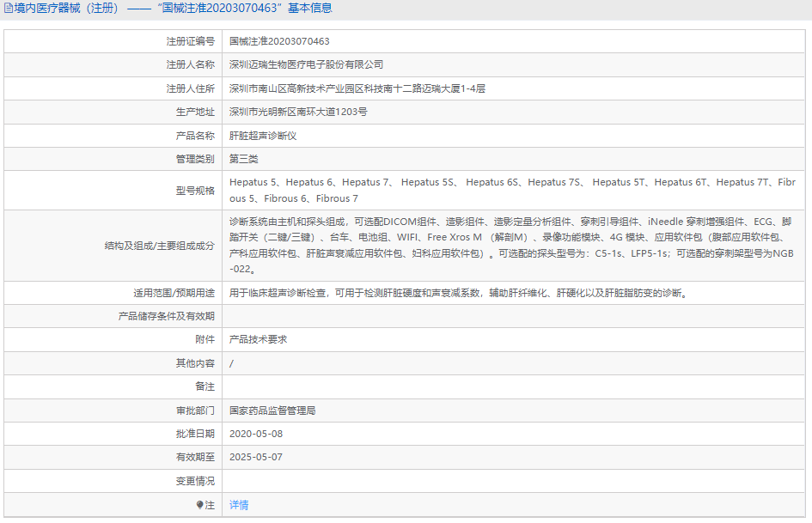
Task: Select the structure description starting 诊断系统由主机
Action: point(511,246)
